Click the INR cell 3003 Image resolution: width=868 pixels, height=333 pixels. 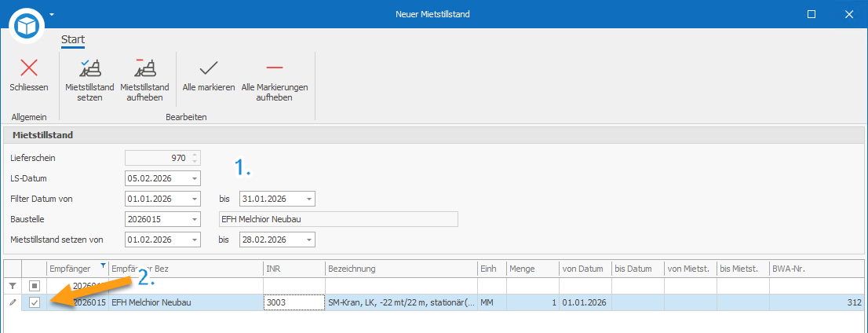pyautogui.click(x=294, y=302)
